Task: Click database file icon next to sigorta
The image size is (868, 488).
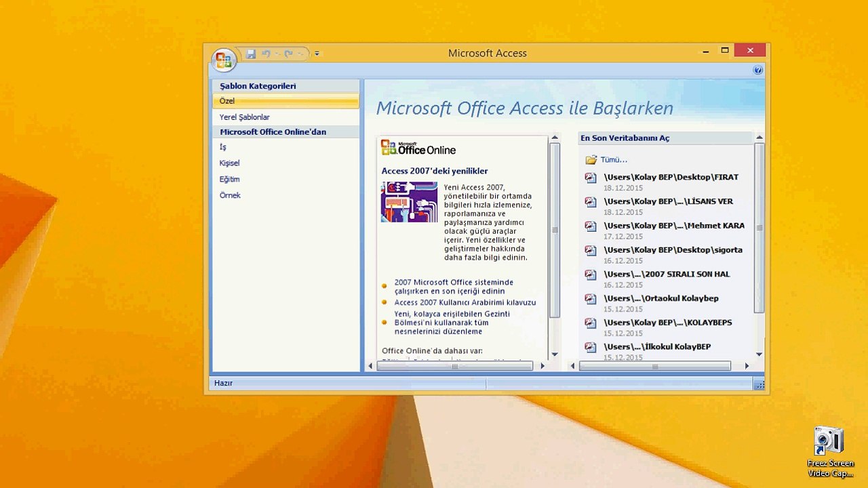Action: pos(591,251)
